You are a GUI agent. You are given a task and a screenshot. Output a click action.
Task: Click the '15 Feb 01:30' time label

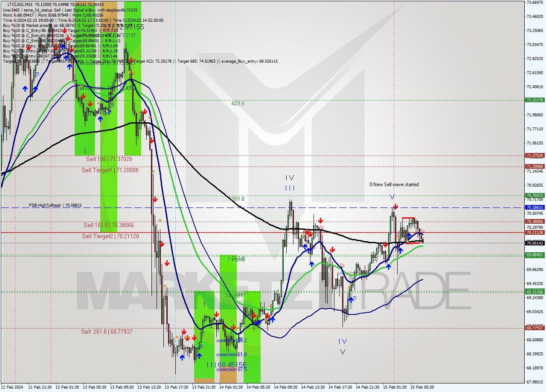point(395,387)
